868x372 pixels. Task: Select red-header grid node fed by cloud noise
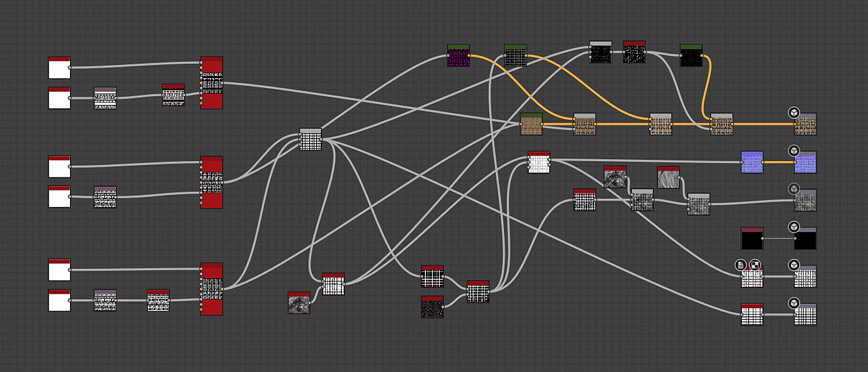click(333, 284)
